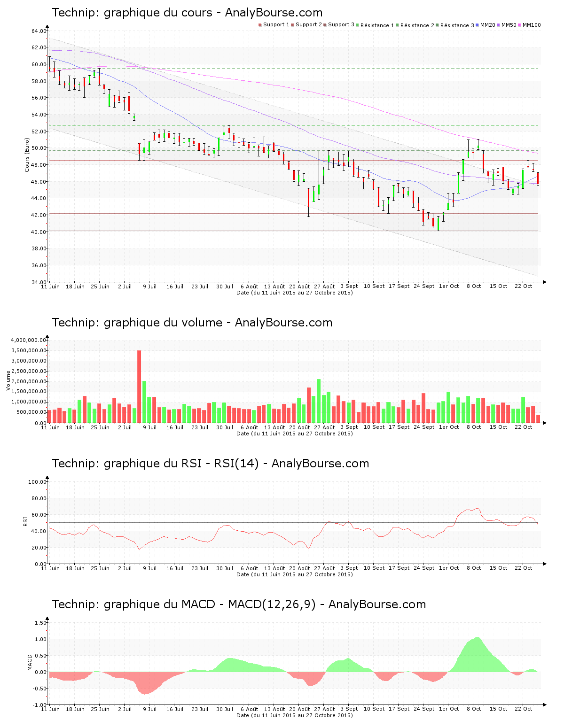Image resolution: width=564 pixels, height=728 pixels.
Task: Toggle the Résistance 1 legend label
Action: click(x=377, y=25)
